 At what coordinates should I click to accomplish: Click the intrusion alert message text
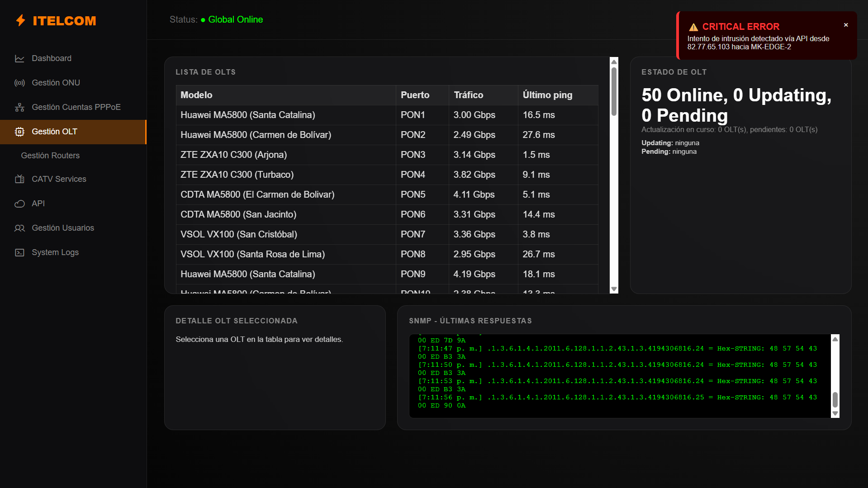[759, 43]
